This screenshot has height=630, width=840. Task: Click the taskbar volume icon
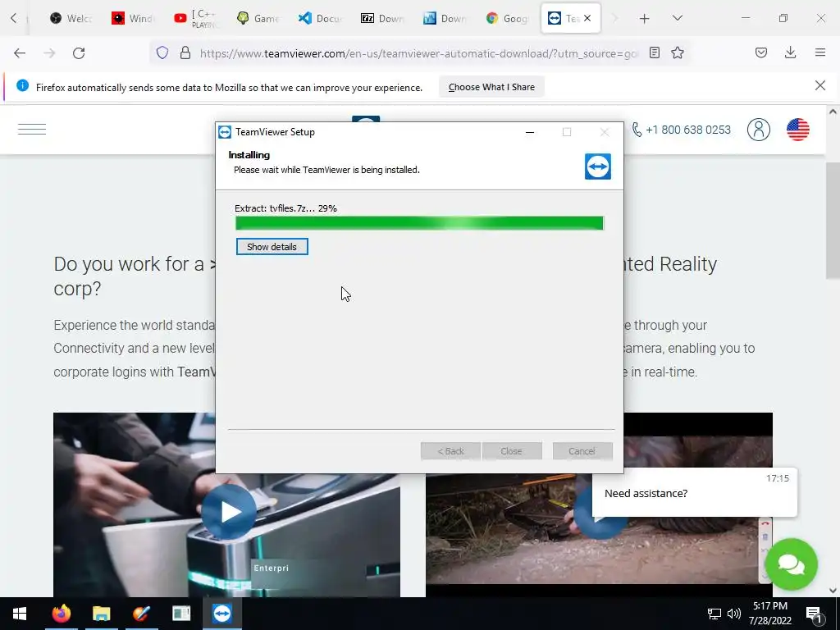(x=734, y=614)
